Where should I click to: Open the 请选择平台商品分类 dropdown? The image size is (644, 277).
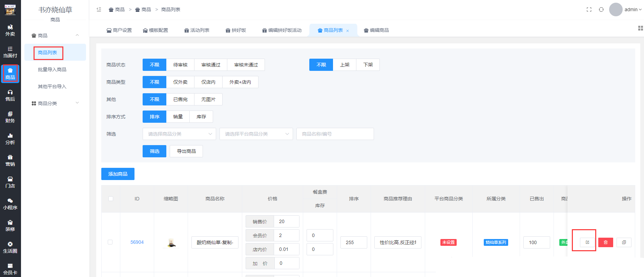click(256, 134)
